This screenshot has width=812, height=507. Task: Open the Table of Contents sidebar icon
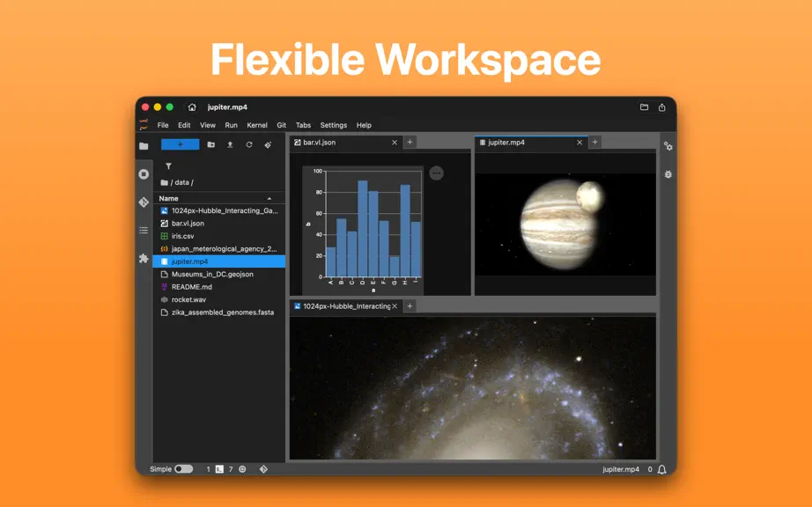tap(144, 231)
